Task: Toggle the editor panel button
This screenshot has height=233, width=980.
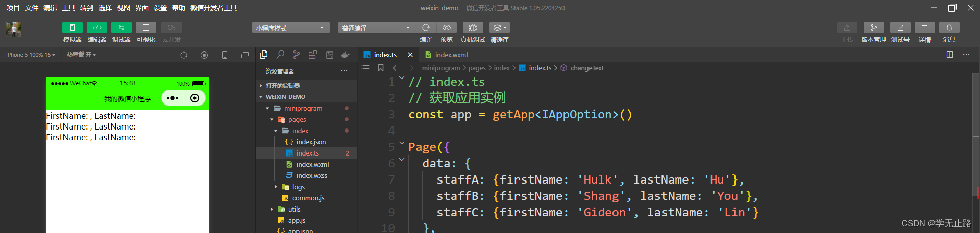Action: pos(97,28)
